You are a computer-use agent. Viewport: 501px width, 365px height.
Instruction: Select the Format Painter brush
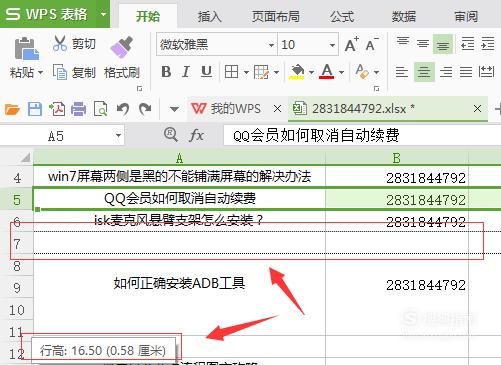[122, 47]
